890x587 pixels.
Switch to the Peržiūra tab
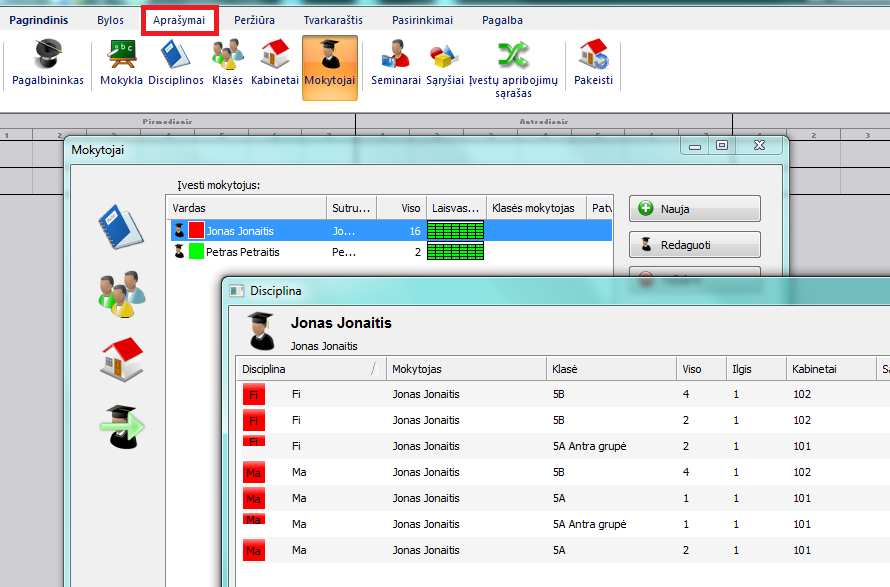point(254,20)
